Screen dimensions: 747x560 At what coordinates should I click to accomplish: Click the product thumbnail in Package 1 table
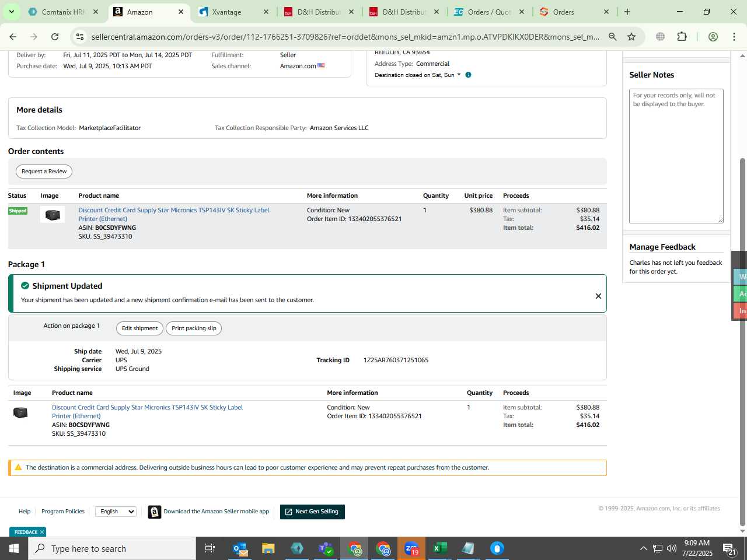(x=20, y=412)
